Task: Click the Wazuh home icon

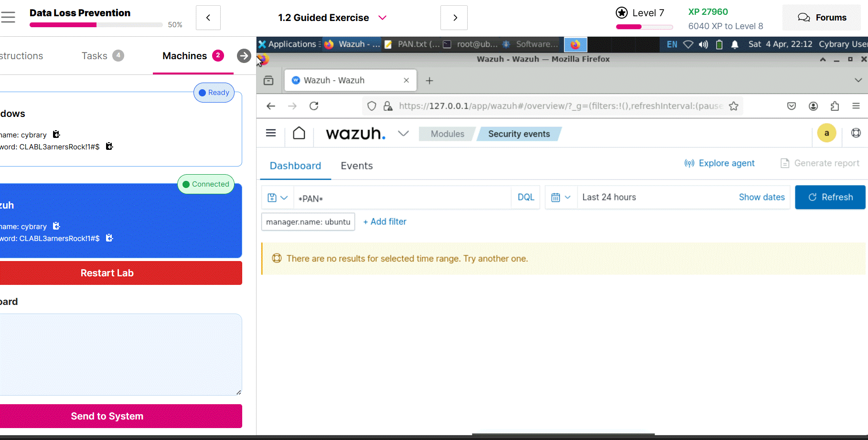Action: point(299,133)
